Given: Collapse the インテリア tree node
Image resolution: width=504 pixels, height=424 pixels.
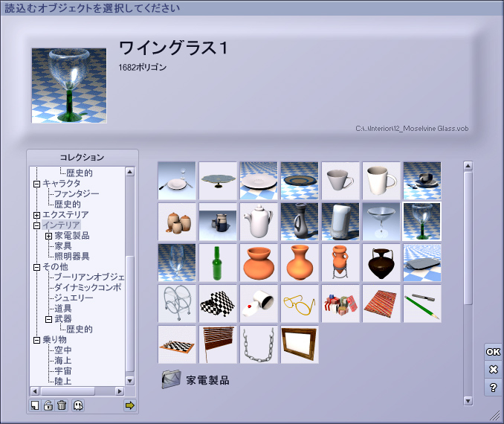Looking at the screenshot, I should click(36, 225).
